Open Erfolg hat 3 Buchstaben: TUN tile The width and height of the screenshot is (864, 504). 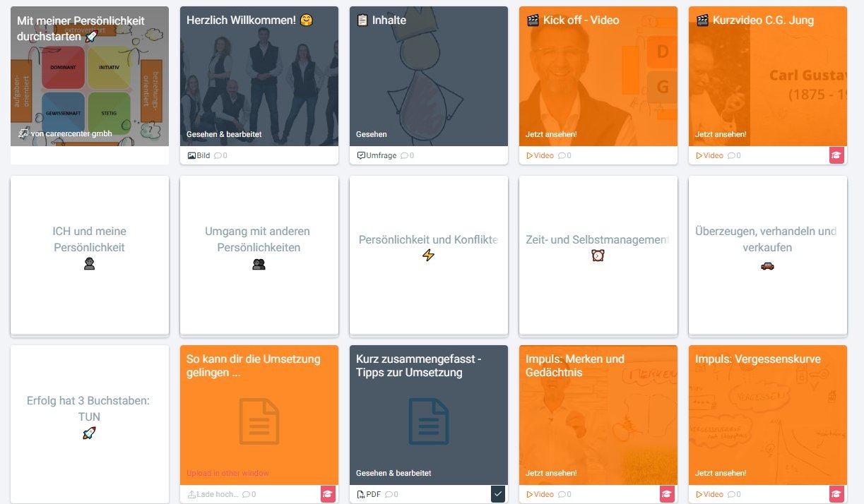point(90,424)
